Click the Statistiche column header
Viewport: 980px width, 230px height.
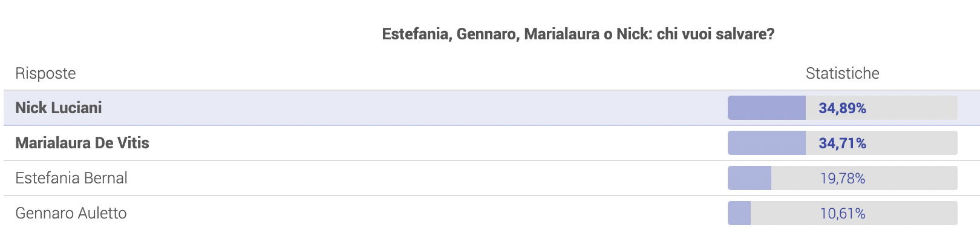(842, 73)
